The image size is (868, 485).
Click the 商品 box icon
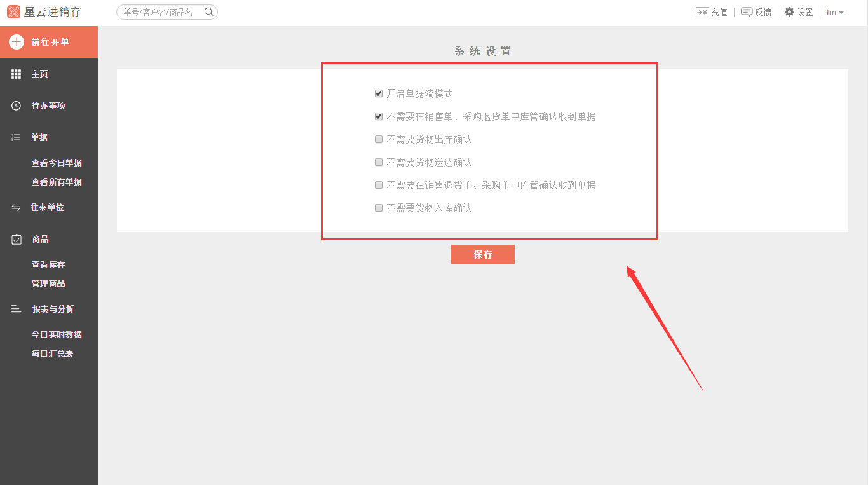16,239
